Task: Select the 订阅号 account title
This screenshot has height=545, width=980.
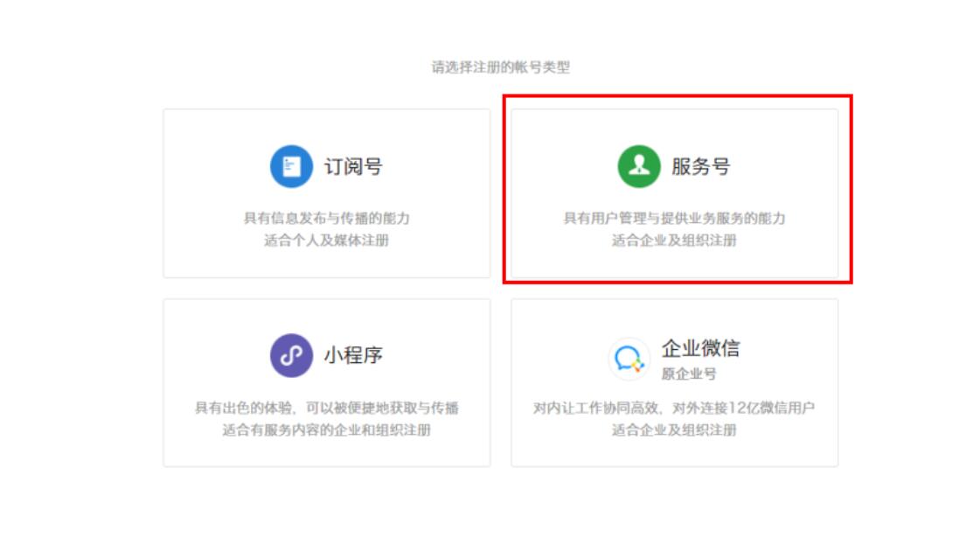Action: pos(353,166)
